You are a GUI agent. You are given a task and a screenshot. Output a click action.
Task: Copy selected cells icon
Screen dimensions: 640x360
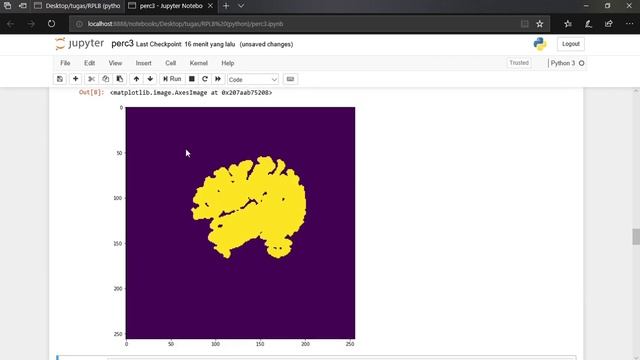point(106,79)
